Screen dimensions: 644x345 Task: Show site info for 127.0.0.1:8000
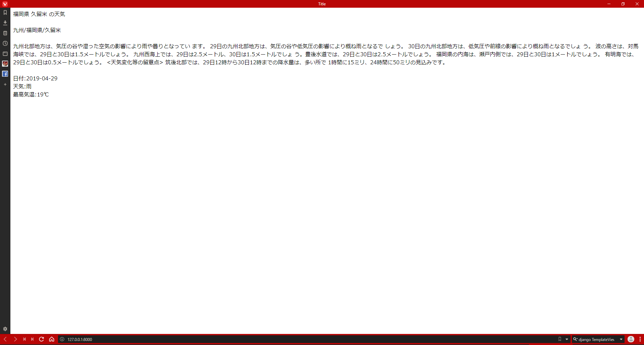click(62, 339)
